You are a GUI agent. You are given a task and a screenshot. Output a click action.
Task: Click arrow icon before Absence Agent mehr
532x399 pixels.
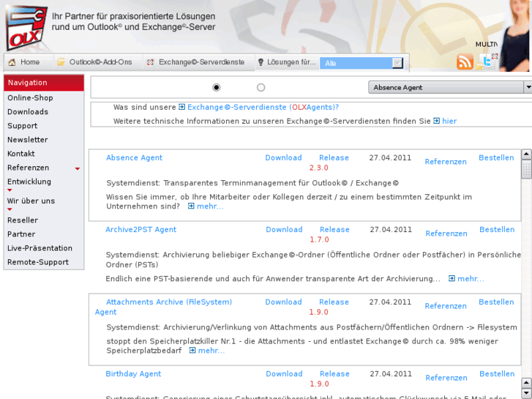pyautogui.click(x=191, y=206)
